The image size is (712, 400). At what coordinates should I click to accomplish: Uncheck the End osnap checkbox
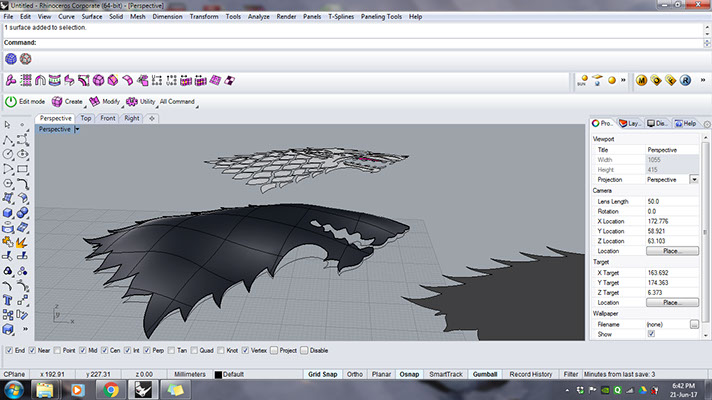point(9,351)
